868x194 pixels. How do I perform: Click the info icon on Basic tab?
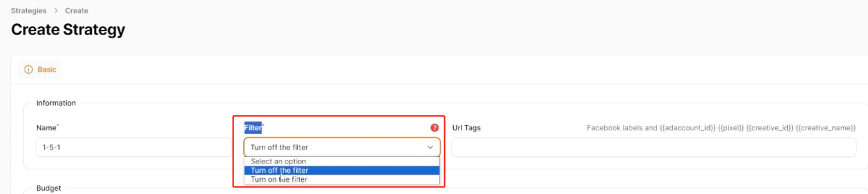coord(29,70)
